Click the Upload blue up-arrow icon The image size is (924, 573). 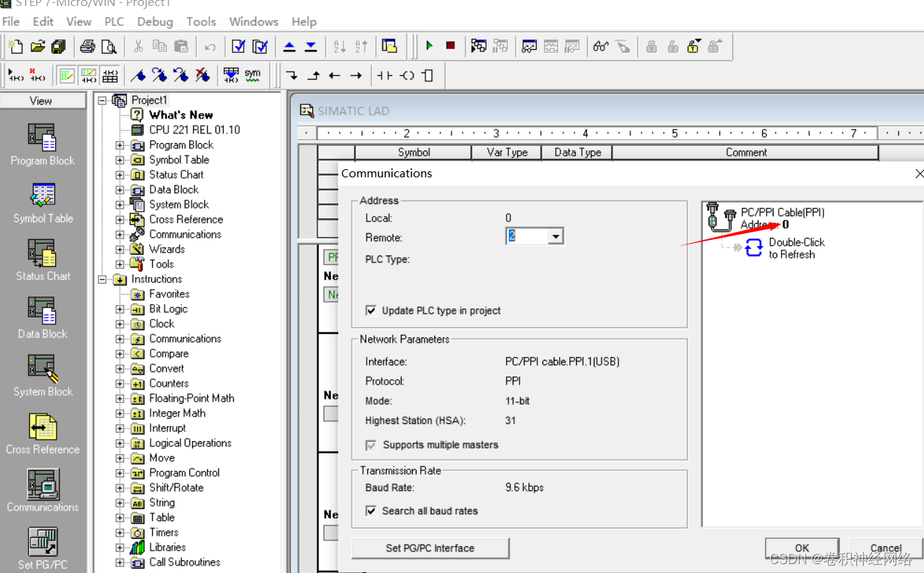289,46
